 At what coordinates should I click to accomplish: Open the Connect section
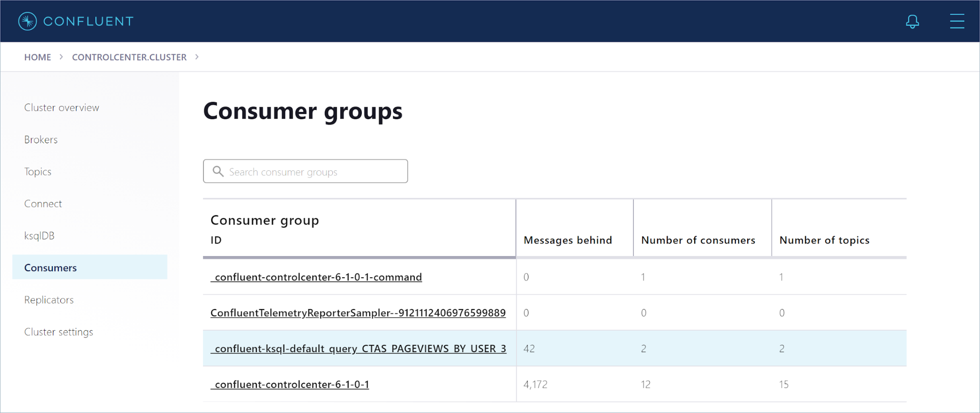(43, 204)
